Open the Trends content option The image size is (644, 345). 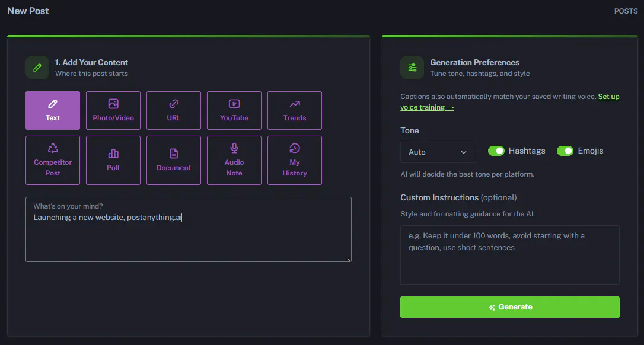pyautogui.click(x=295, y=110)
